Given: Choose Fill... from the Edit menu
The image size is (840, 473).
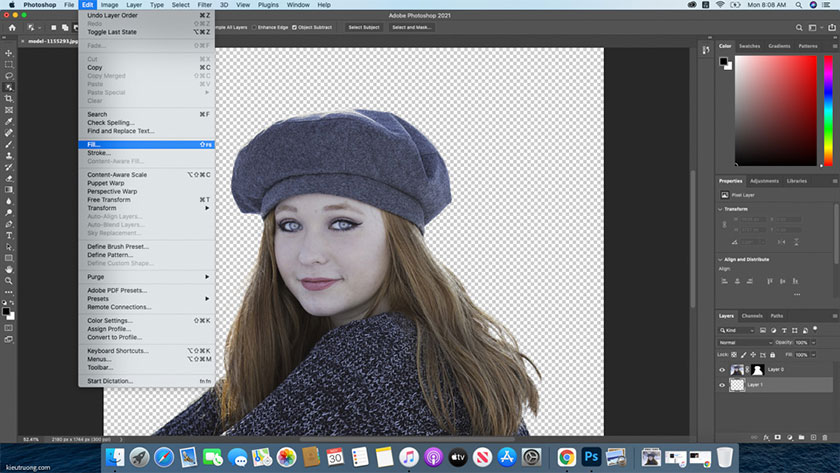Looking at the screenshot, I should click(x=146, y=145).
